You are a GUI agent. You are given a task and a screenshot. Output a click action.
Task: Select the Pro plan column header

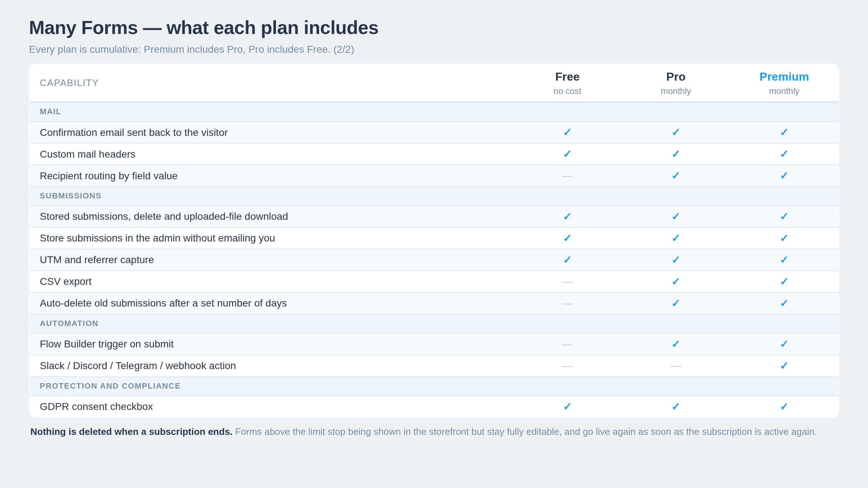(676, 83)
